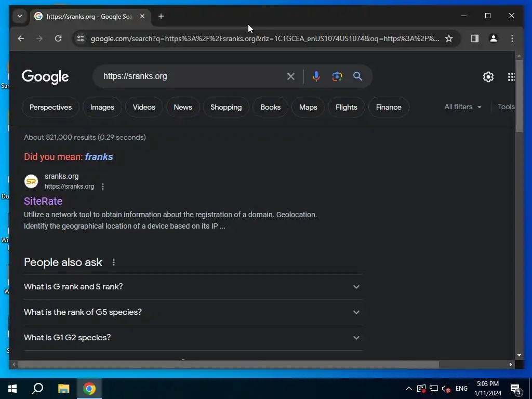
Task: Open the All filters dropdown
Action: (x=463, y=107)
